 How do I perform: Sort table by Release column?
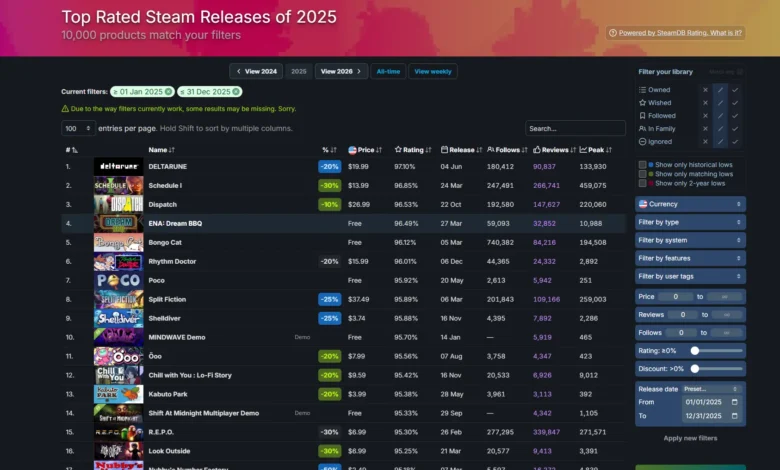(x=461, y=150)
